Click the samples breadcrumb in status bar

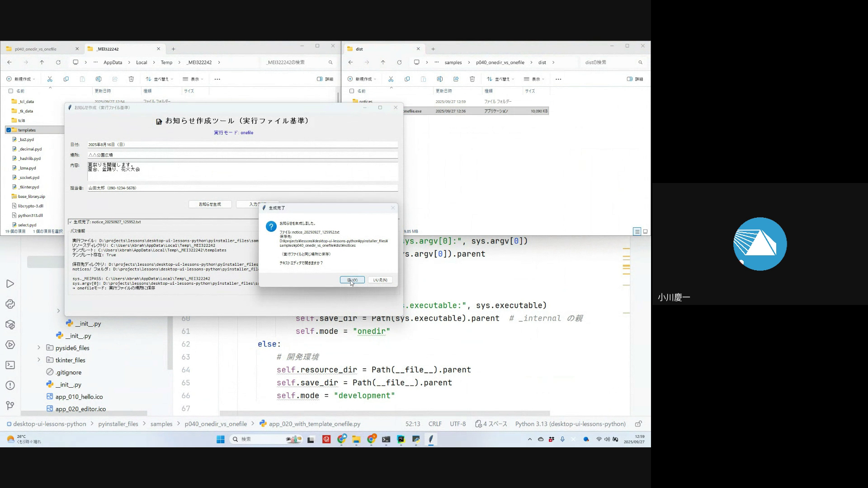point(161,424)
